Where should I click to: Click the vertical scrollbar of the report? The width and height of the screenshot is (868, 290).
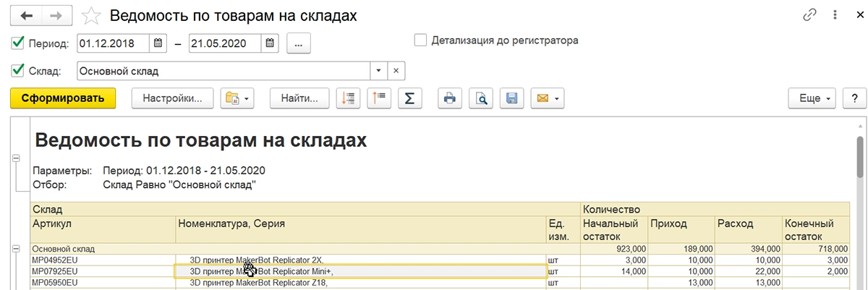(861, 155)
